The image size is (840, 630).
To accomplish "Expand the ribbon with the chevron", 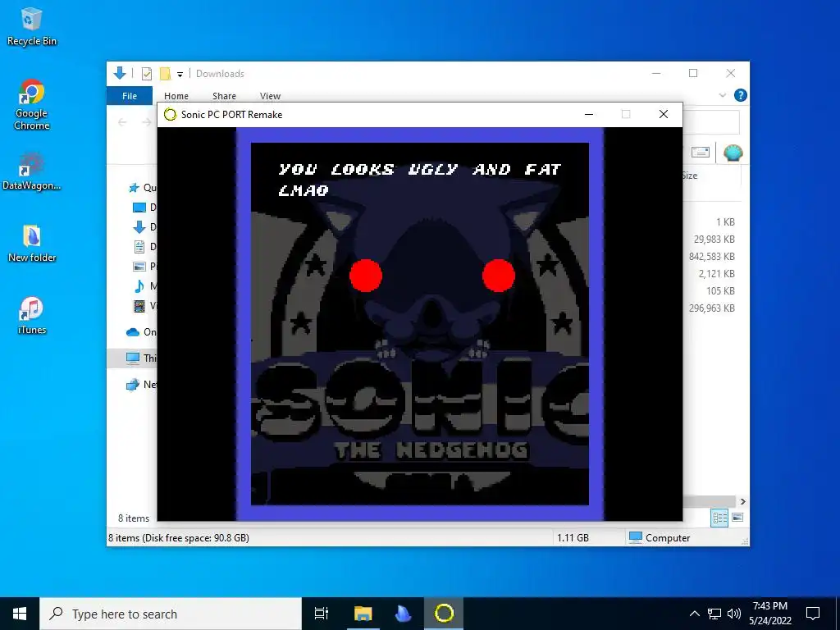I will click(722, 95).
